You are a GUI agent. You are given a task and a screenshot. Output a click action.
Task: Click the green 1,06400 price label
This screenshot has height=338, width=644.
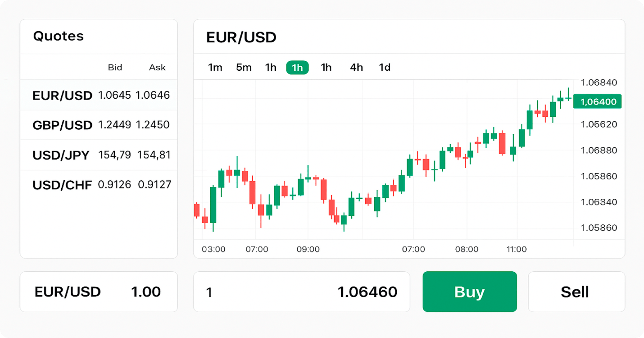pos(597,101)
